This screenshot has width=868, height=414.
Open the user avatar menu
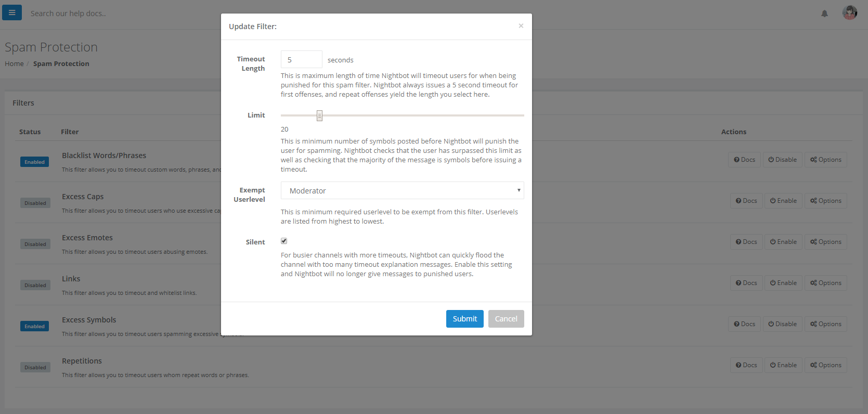coord(850,12)
